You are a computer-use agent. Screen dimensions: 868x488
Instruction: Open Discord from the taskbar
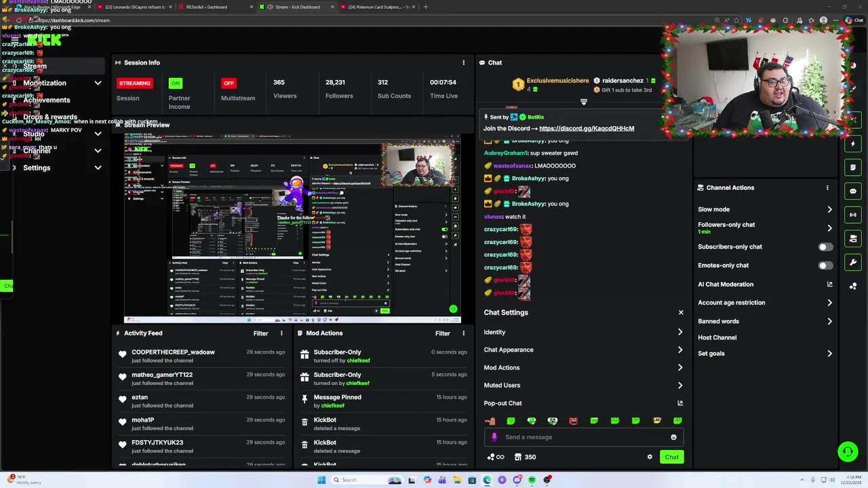point(517,480)
